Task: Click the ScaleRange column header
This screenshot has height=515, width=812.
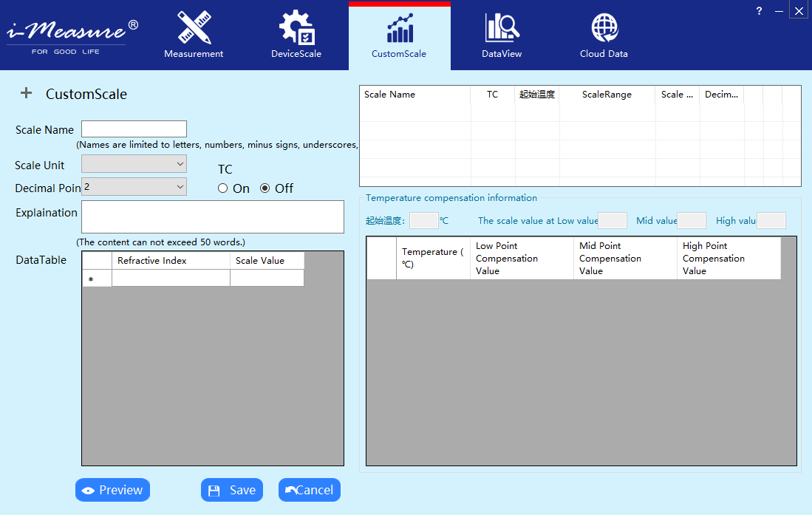Action: [607, 95]
